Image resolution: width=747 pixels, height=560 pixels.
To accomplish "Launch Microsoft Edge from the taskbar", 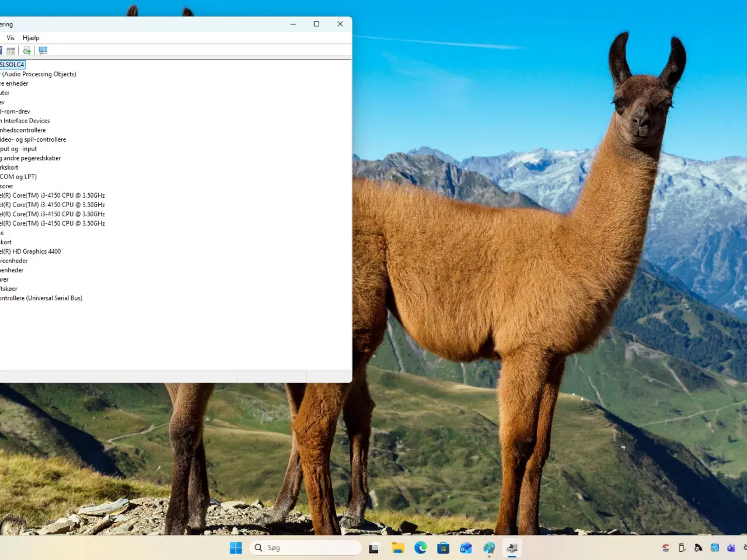I will click(421, 548).
